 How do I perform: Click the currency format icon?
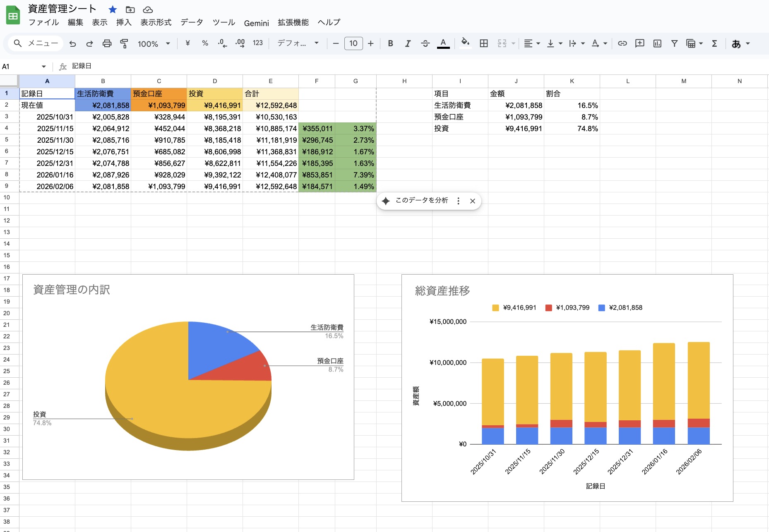(x=187, y=43)
